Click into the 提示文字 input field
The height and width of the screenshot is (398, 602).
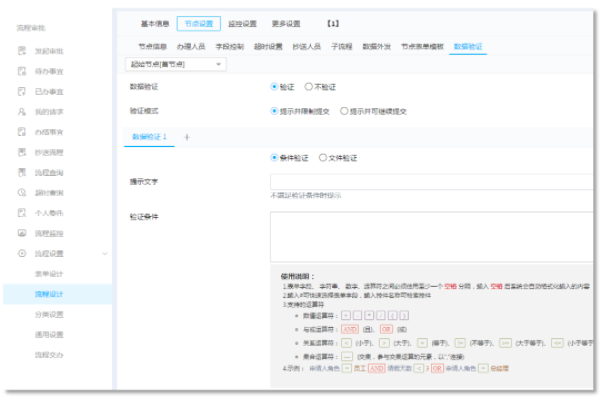click(432, 182)
